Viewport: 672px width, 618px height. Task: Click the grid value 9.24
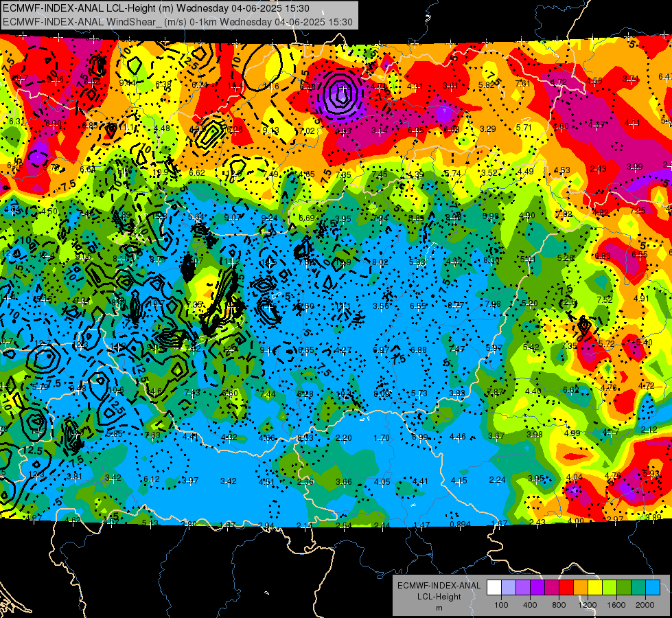(x=269, y=218)
